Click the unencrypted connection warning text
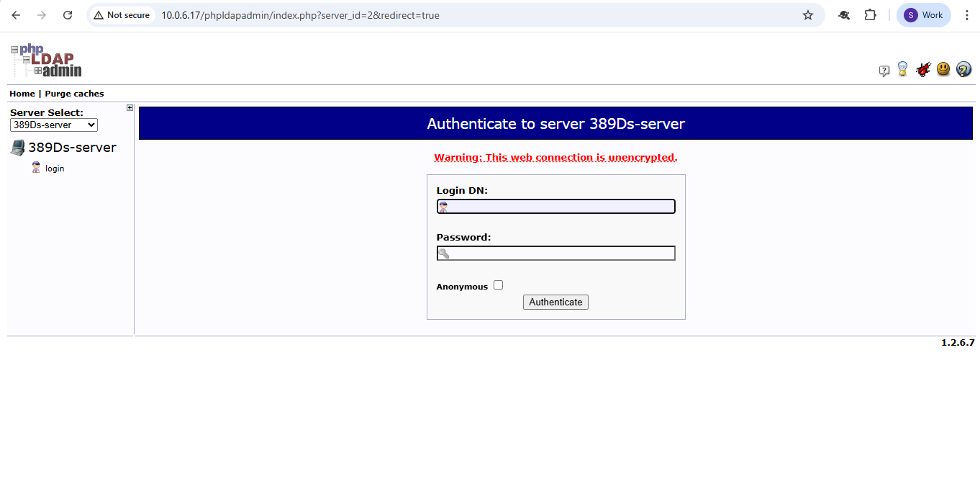The image size is (980, 484). 555,157
